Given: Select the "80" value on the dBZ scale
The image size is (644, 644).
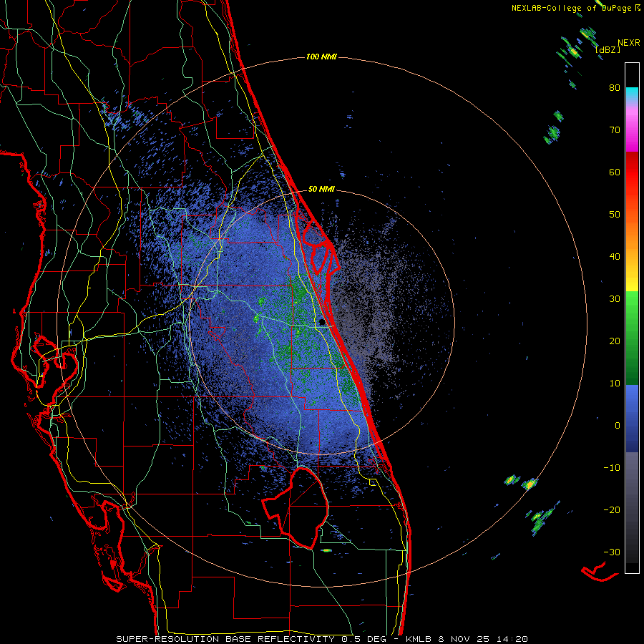Looking at the screenshot, I should (615, 88).
